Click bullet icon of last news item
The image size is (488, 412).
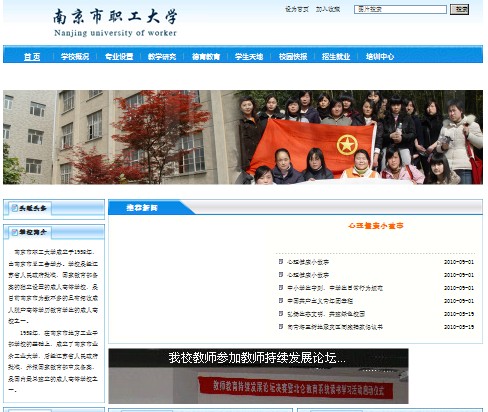tap(281, 327)
